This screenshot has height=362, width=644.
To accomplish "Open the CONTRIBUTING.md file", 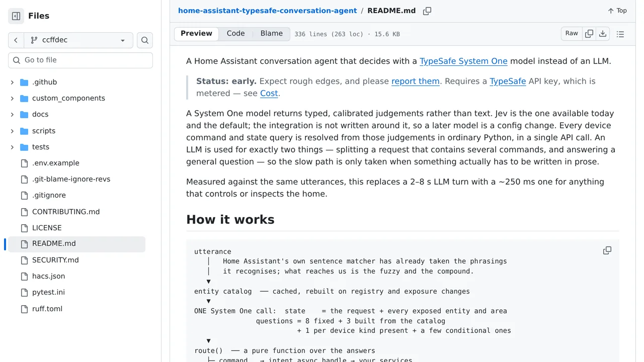I will pyautogui.click(x=66, y=212).
